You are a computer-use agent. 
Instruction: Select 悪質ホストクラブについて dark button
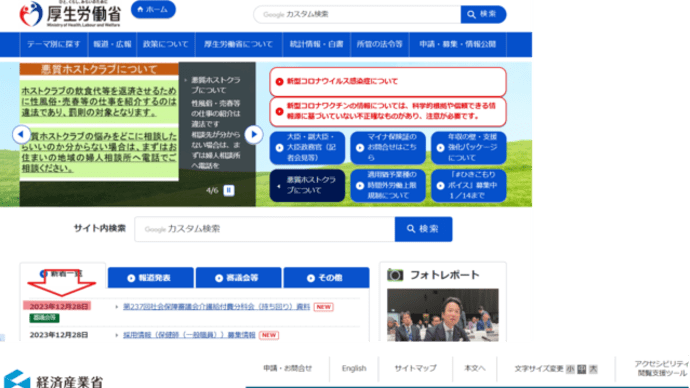point(307,186)
